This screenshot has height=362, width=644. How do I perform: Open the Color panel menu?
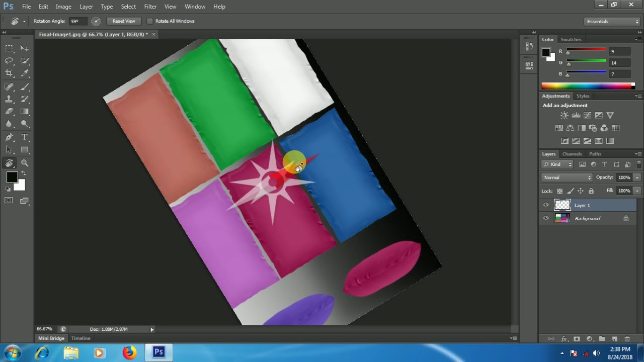click(x=638, y=39)
